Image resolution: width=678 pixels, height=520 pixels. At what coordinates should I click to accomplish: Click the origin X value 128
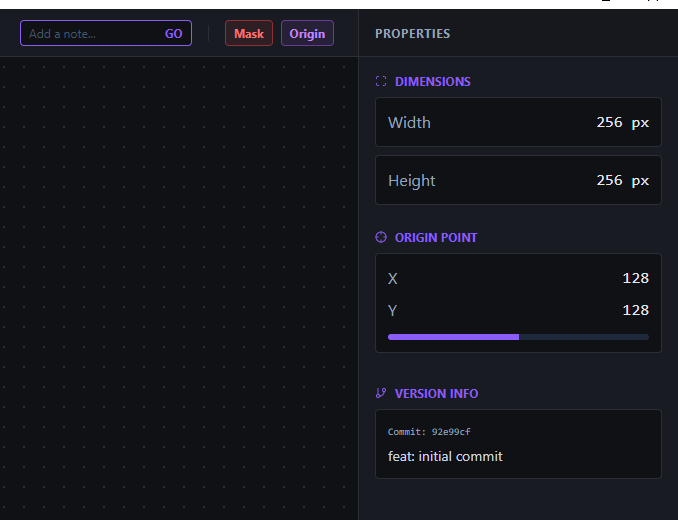[635, 279]
